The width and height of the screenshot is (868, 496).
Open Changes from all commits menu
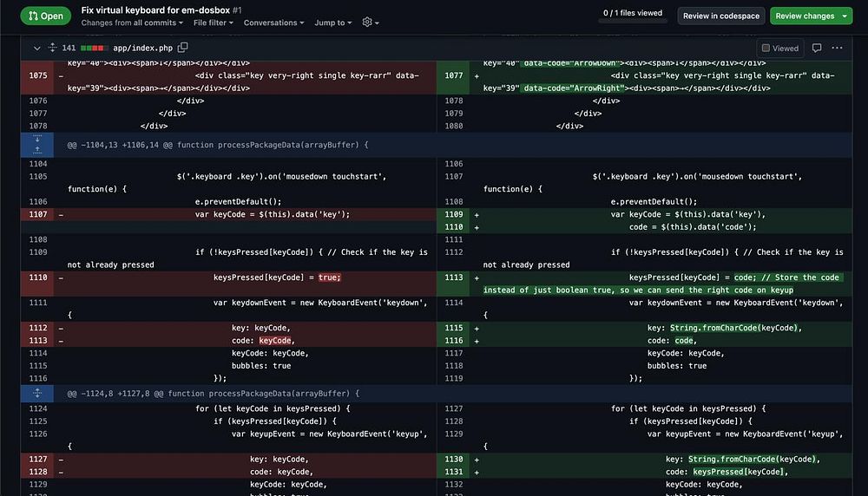(x=131, y=23)
